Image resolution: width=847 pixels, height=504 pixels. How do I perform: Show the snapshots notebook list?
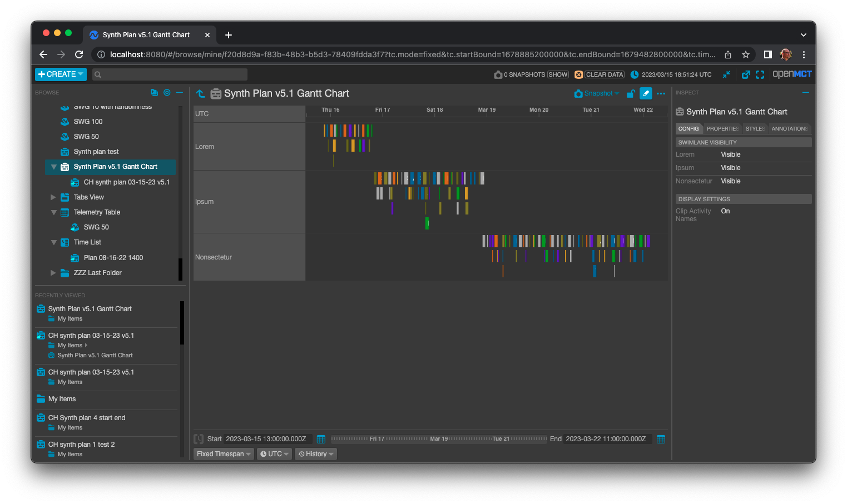558,74
